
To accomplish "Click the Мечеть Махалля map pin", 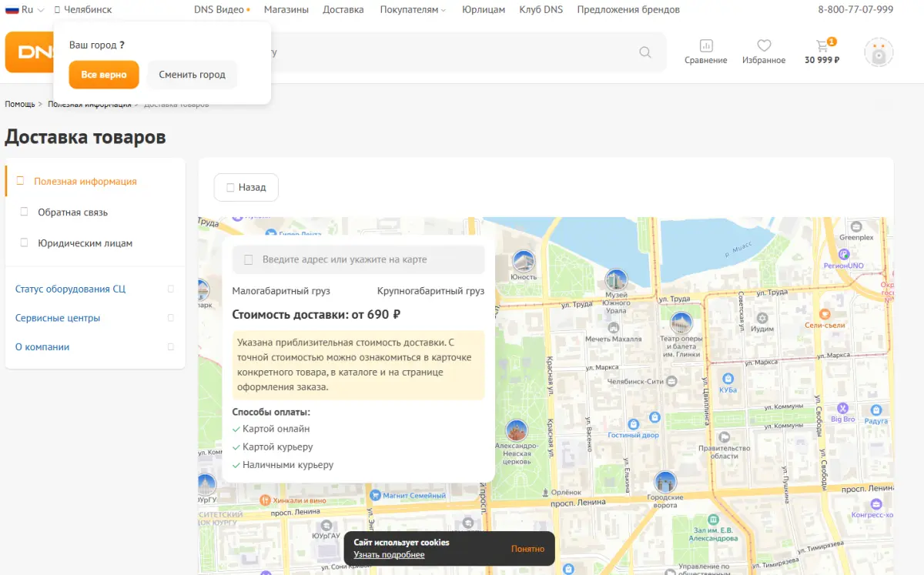I will pyautogui.click(x=614, y=328).
